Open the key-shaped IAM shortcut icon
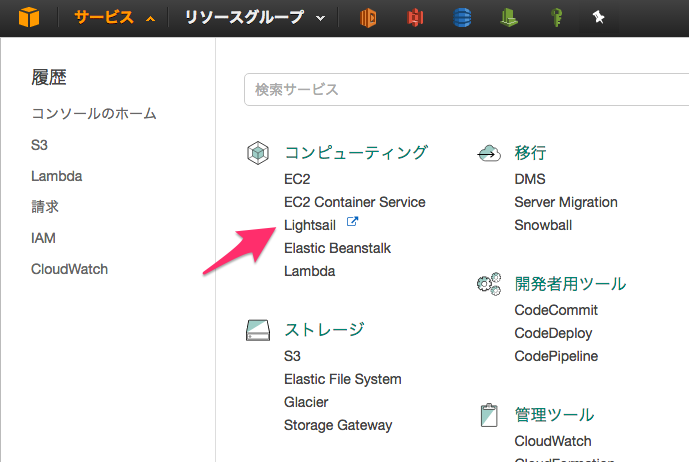689x462 pixels. 554,18
